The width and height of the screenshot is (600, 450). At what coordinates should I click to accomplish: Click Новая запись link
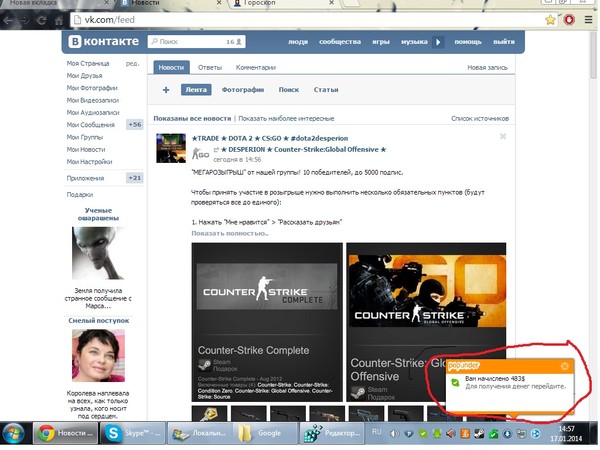click(x=487, y=67)
